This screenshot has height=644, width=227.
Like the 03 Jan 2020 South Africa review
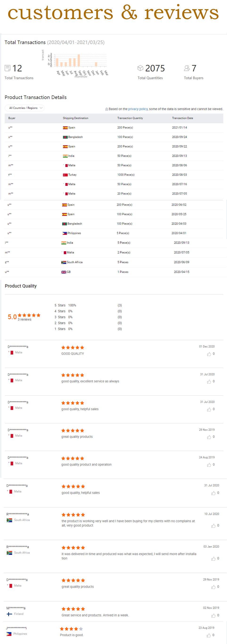(x=213, y=559)
